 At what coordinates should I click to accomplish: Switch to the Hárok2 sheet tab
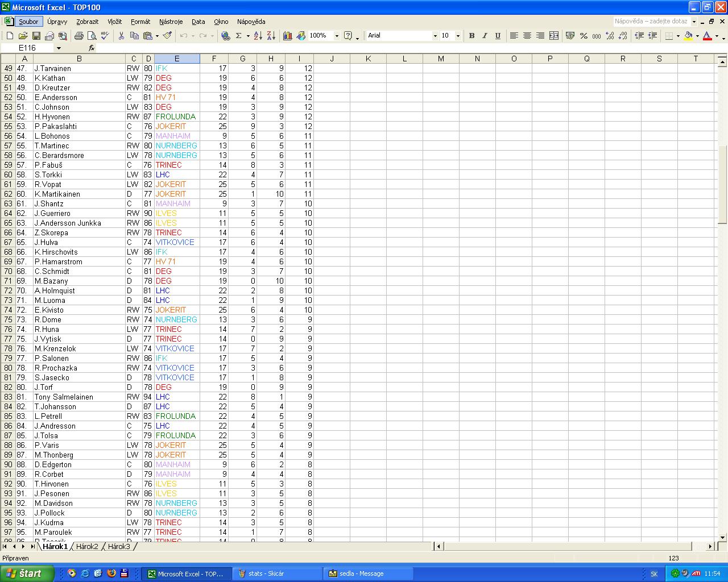[x=87, y=547]
